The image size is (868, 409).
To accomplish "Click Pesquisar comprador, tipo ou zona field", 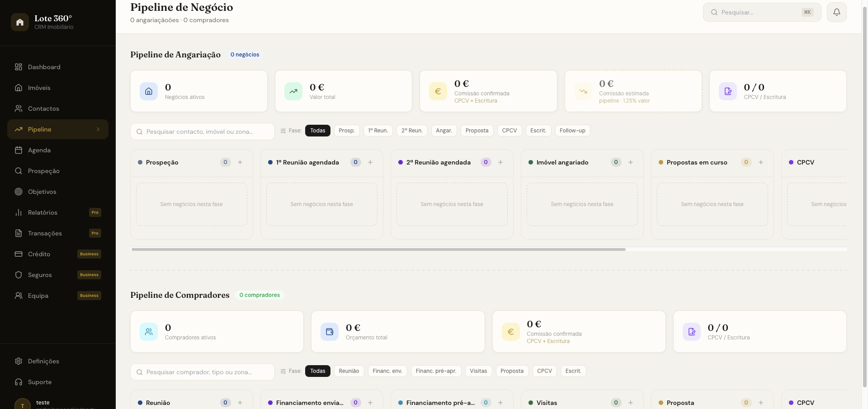I will pyautogui.click(x=203, y=372).
